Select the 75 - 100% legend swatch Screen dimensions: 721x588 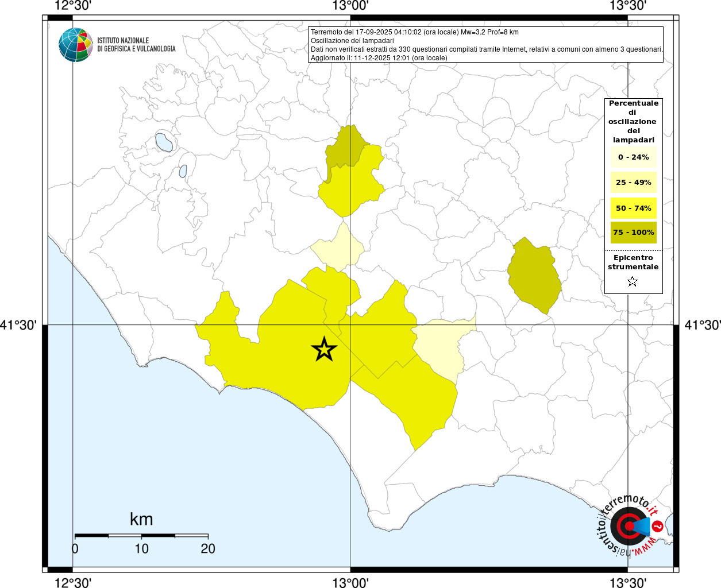634,233
